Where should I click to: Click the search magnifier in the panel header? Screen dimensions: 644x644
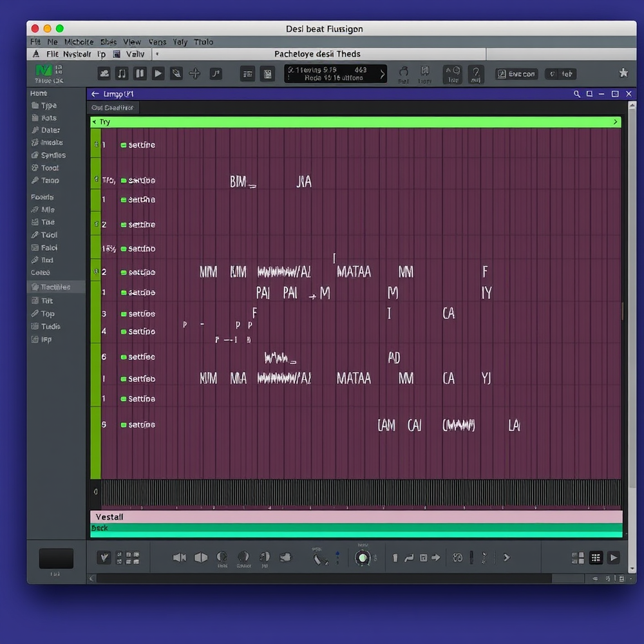point(577,94)
